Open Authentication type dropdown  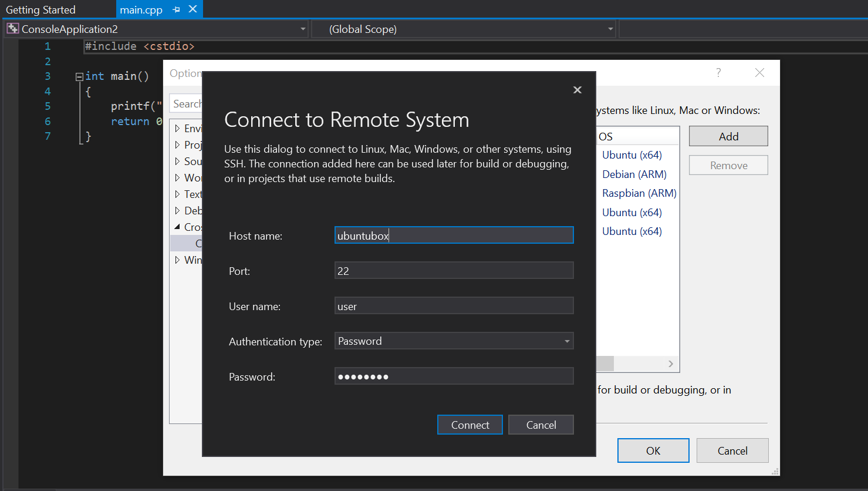pos(567,341)
